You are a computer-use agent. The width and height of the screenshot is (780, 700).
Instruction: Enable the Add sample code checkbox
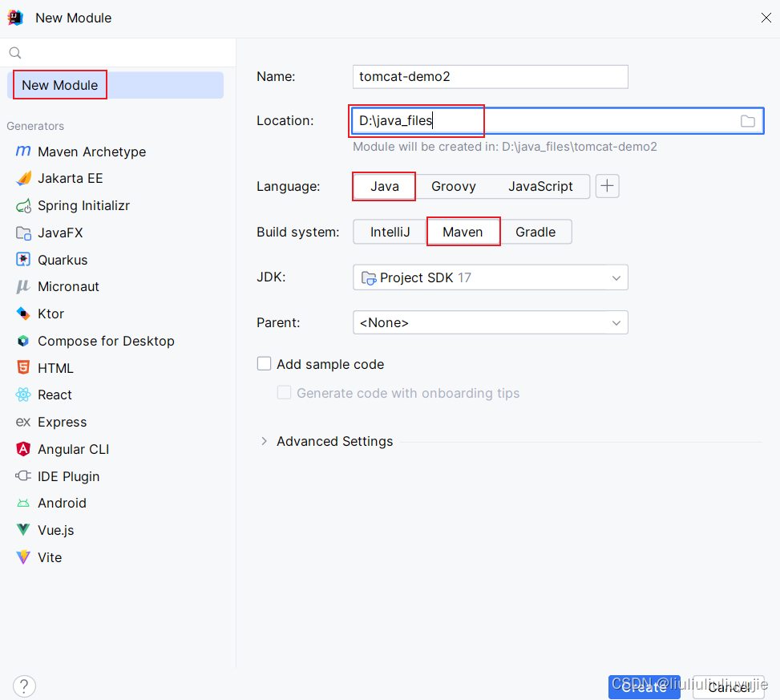pos(265,364)
